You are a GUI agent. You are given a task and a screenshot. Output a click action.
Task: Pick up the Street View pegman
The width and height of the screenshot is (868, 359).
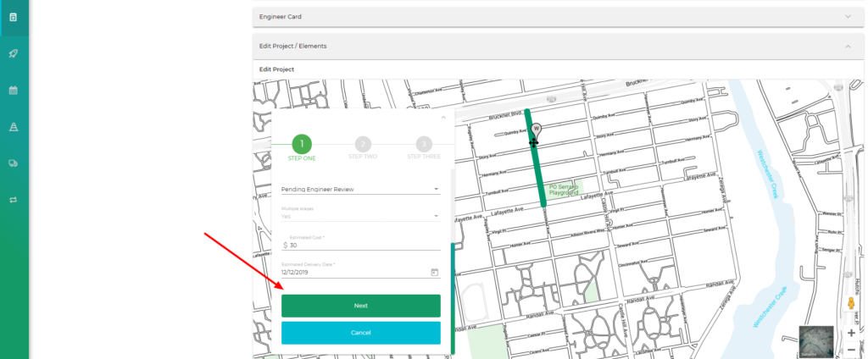tap(849, 303)
